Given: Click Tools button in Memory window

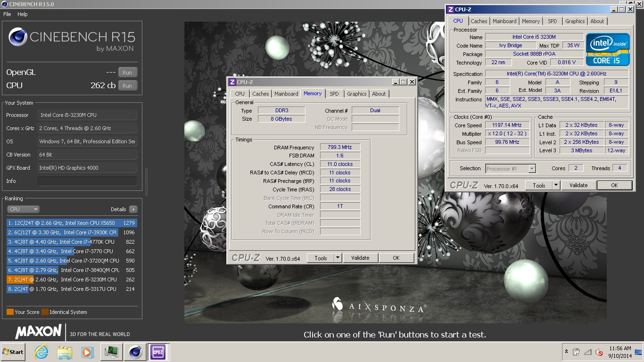Looking at the screenshot, I should 321,258.
